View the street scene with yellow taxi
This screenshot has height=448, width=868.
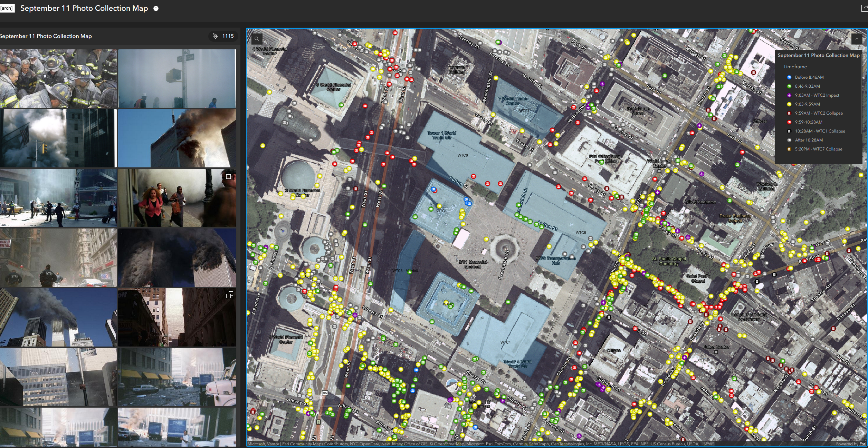point(58,198)
